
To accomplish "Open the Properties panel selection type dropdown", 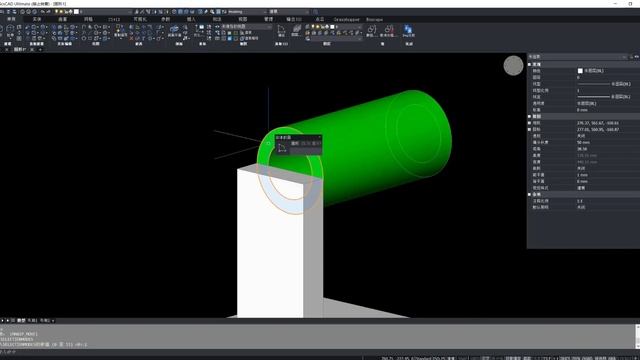I will [577, 57].
